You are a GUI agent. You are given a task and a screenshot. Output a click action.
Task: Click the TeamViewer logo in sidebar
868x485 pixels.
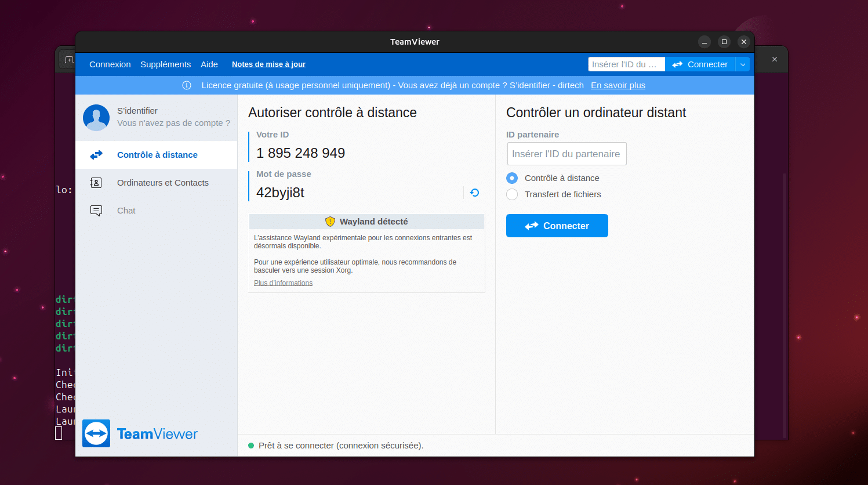pyautogui.click(x=96, y=433)
